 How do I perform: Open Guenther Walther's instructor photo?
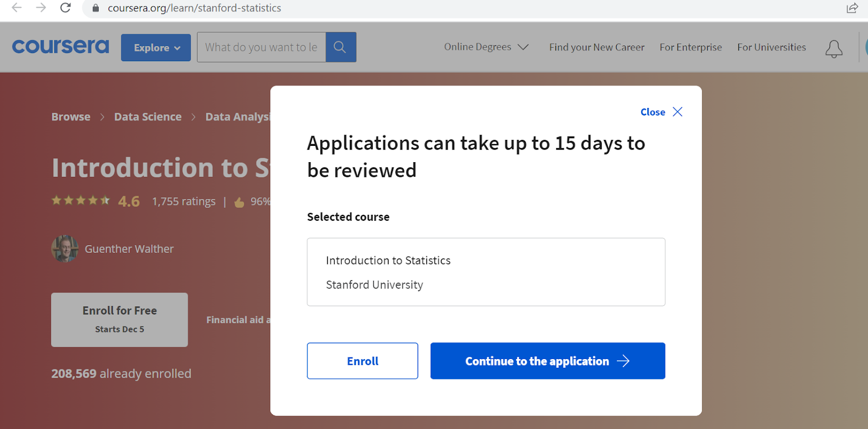(65, 249)
